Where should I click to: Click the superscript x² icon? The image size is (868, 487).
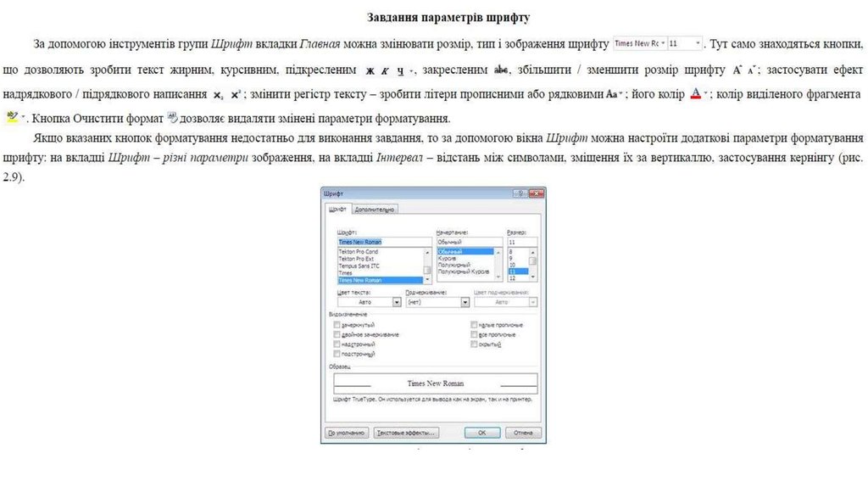point(236,95)
